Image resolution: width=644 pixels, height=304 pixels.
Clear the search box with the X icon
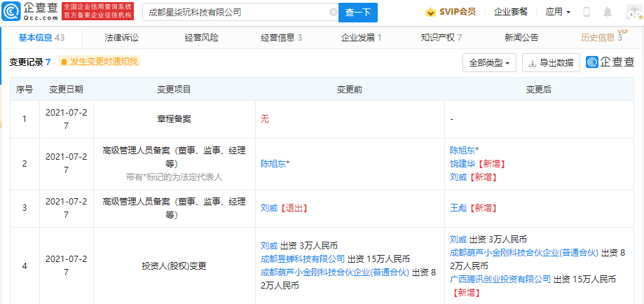point(334,13)
